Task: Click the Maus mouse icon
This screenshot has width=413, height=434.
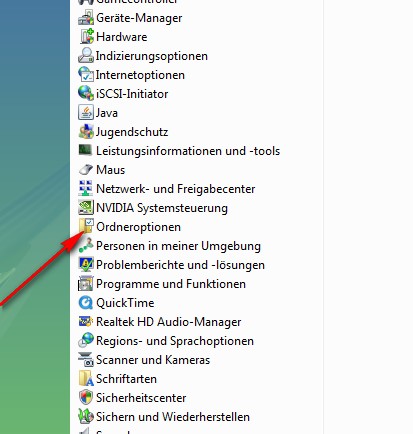Action: click(86, 170)
